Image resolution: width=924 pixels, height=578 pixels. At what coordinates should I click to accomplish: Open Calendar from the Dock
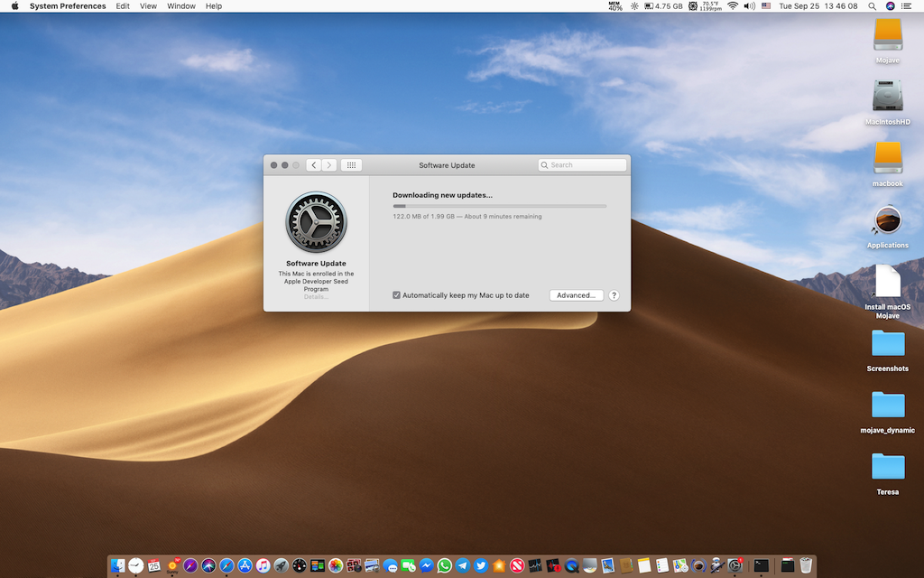pos(153,565)
